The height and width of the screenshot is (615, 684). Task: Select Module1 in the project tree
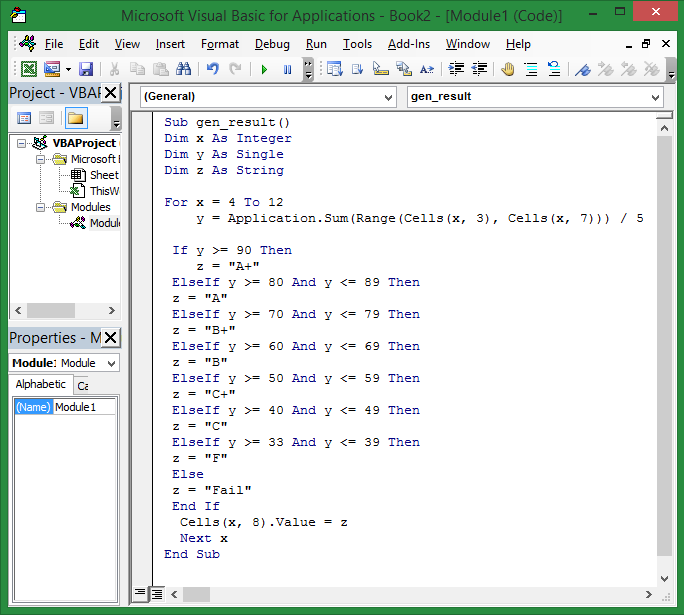point(105,223)
